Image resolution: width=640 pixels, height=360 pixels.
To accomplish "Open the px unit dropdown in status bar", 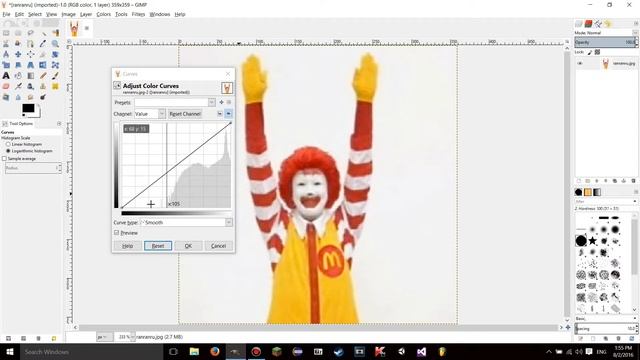I will pos(104,337).
